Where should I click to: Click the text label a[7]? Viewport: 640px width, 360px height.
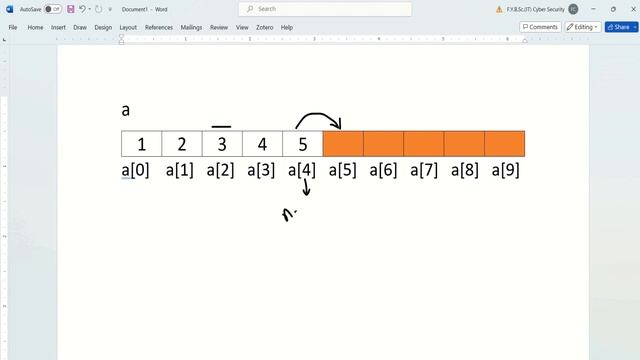424,170
